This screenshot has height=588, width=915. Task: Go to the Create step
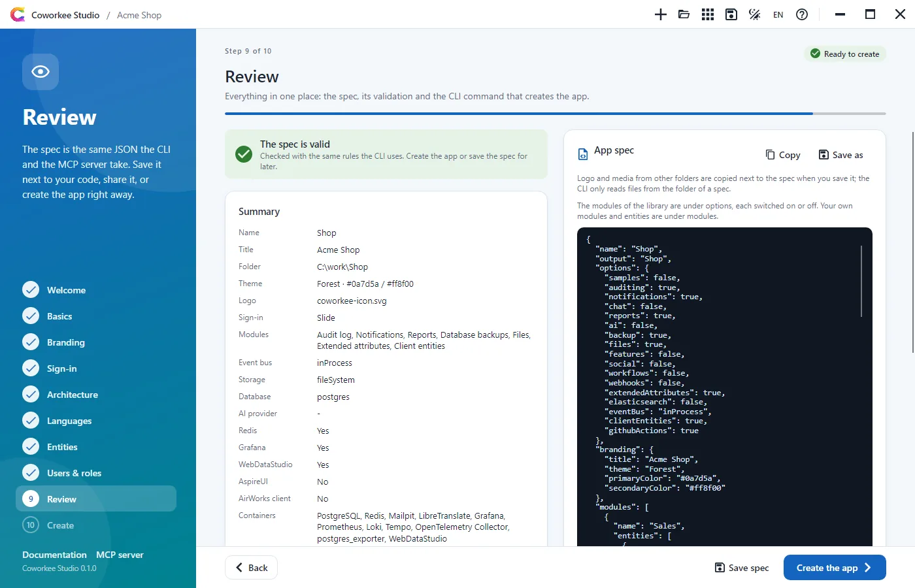(x=96, y=525)
